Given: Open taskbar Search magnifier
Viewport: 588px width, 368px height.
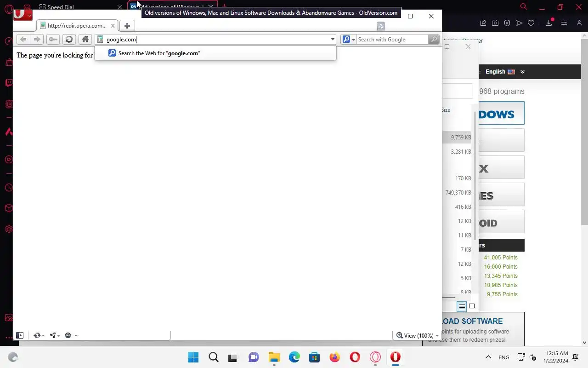Looking at the screenshot, I should point(214,357).
